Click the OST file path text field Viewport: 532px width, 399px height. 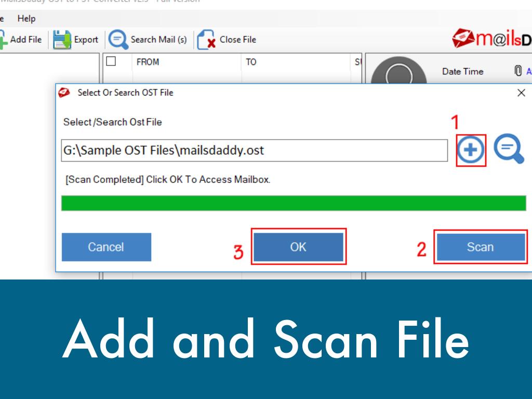(254, 151)
